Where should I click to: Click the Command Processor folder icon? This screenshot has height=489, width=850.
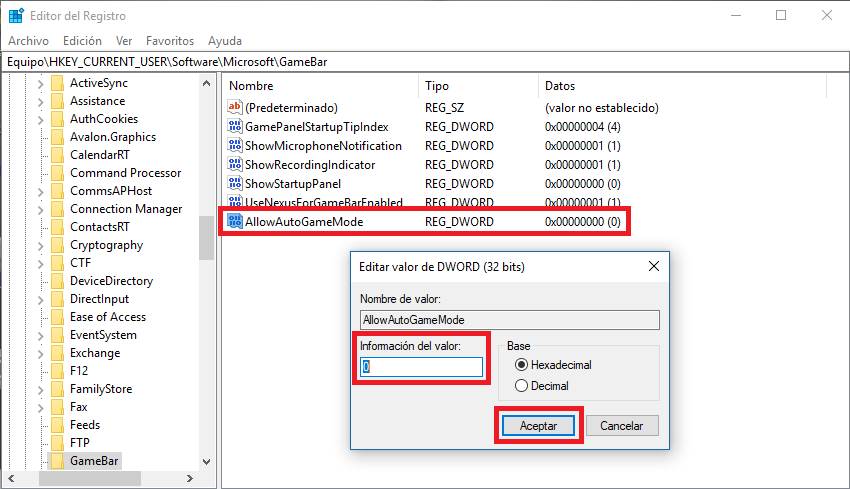click(57, 173)
